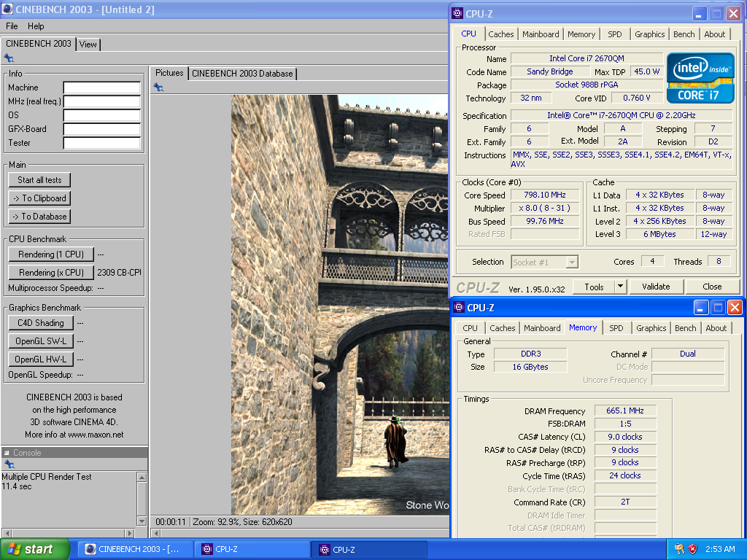This screenshot has width=747, height=560.
Task: Click the To Clipboard button
Action: [39, 198]
